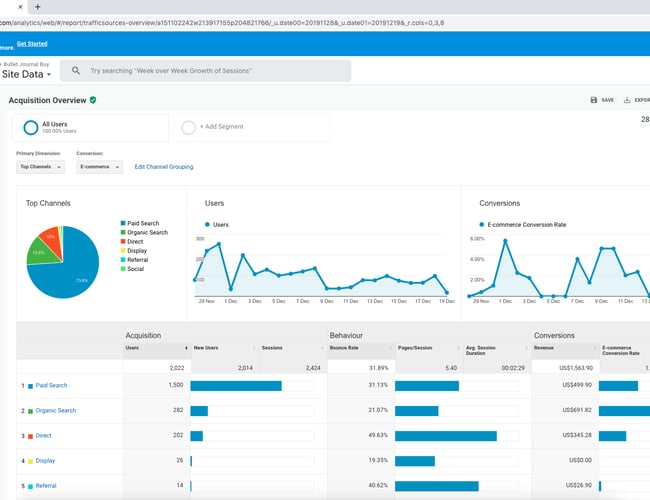Click the empty Add Segment circle
This screenshot has width=650, height=500.
coord(189,127)
